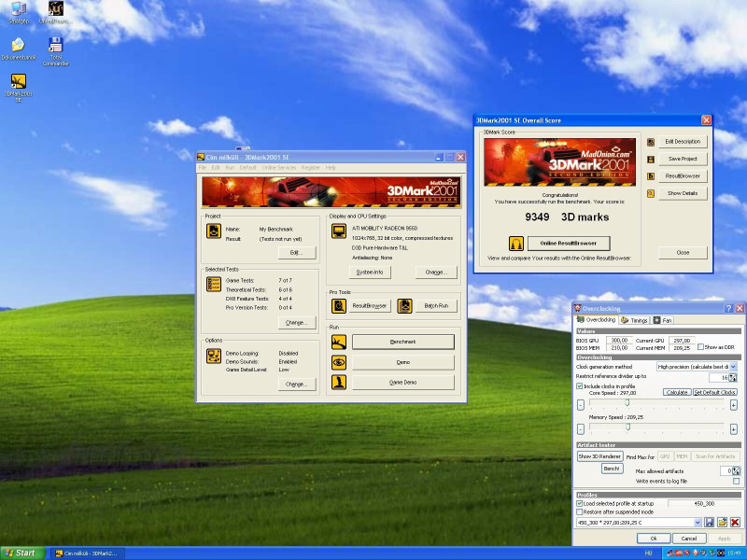The image size is (747, 560).
Task: Click the Memory Speed slider handle
Action: [x=627, y=427]
